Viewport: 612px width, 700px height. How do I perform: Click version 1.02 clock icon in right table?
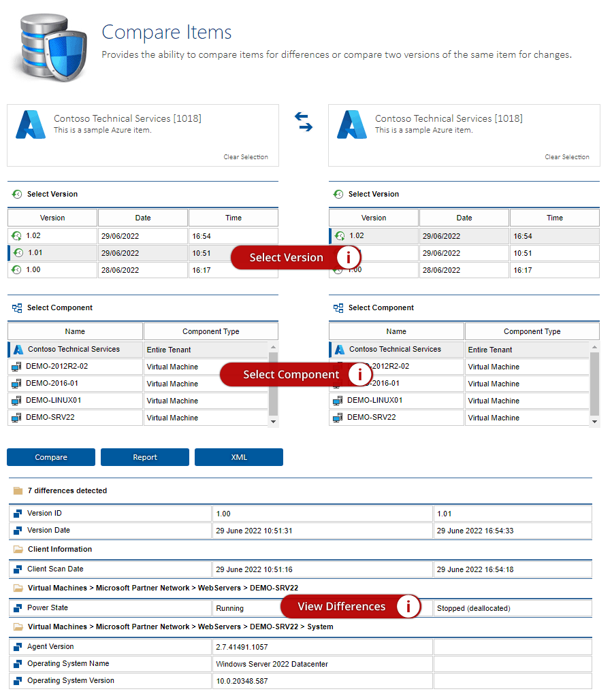click(340, 235)
